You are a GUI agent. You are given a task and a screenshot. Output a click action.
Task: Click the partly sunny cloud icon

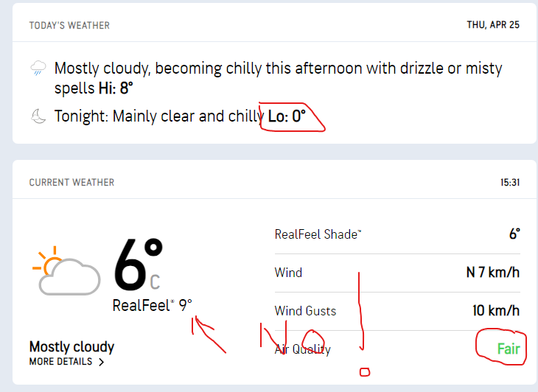(x=67, y=273)
